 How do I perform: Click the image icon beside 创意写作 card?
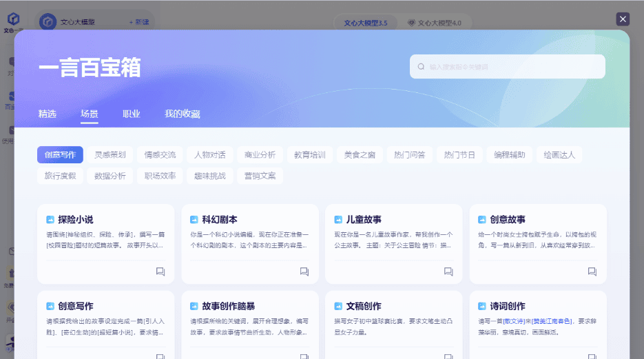click(x=50, y=307)
